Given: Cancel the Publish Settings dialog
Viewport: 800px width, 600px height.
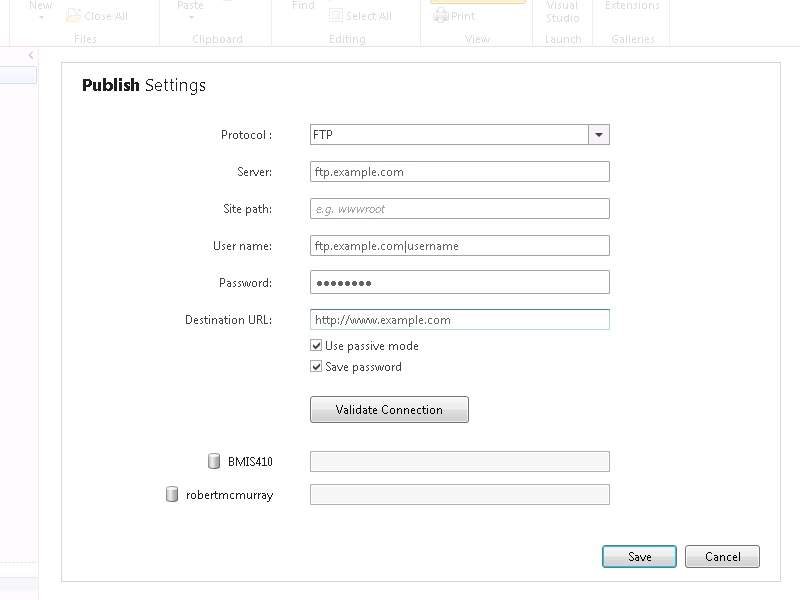Looking at the screenshot, I should pos(722,557).
